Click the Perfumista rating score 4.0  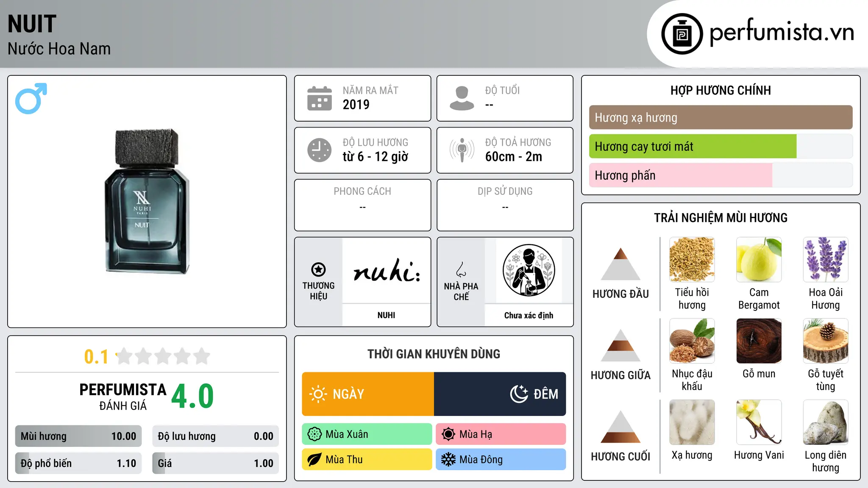tap(192, 396)
